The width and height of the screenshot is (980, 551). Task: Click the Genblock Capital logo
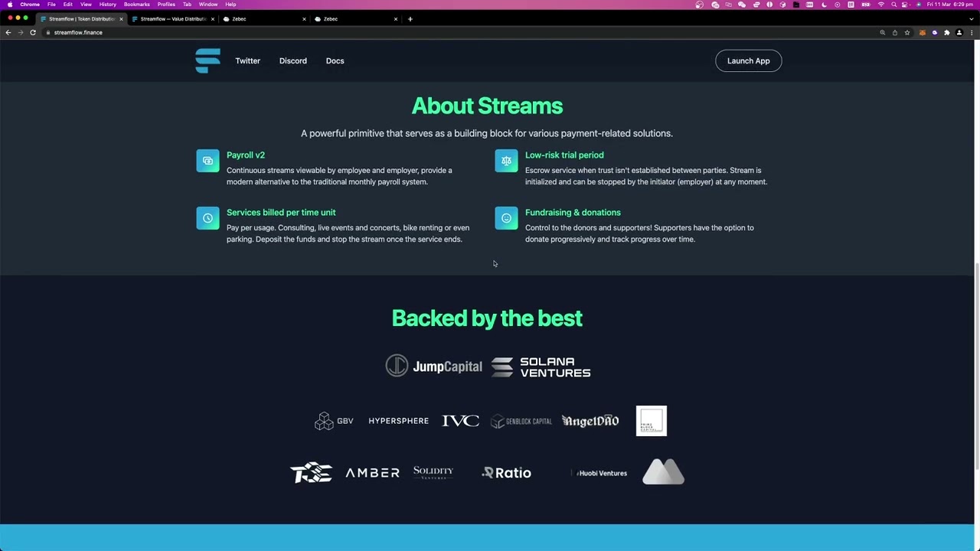[521, 421]
